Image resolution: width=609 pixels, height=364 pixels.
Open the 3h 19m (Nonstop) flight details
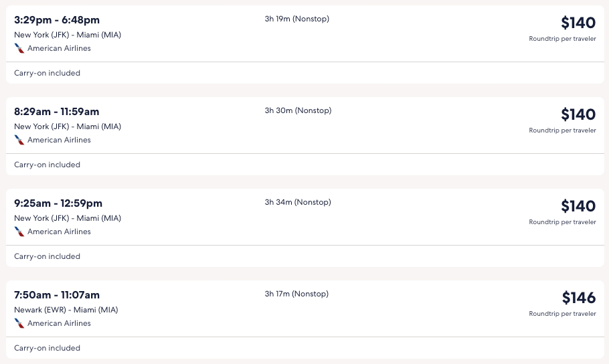point(296,19)
